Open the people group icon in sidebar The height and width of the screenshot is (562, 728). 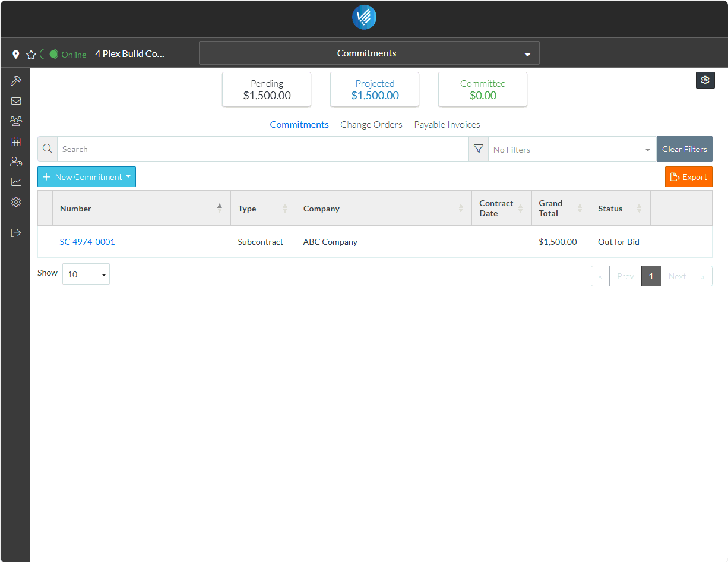pos(16,121)
